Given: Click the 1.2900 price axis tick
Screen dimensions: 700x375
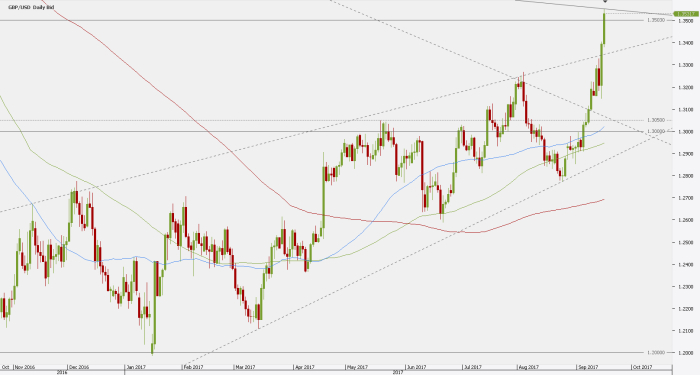Looking at the screenshot, I should click(686, 154).
